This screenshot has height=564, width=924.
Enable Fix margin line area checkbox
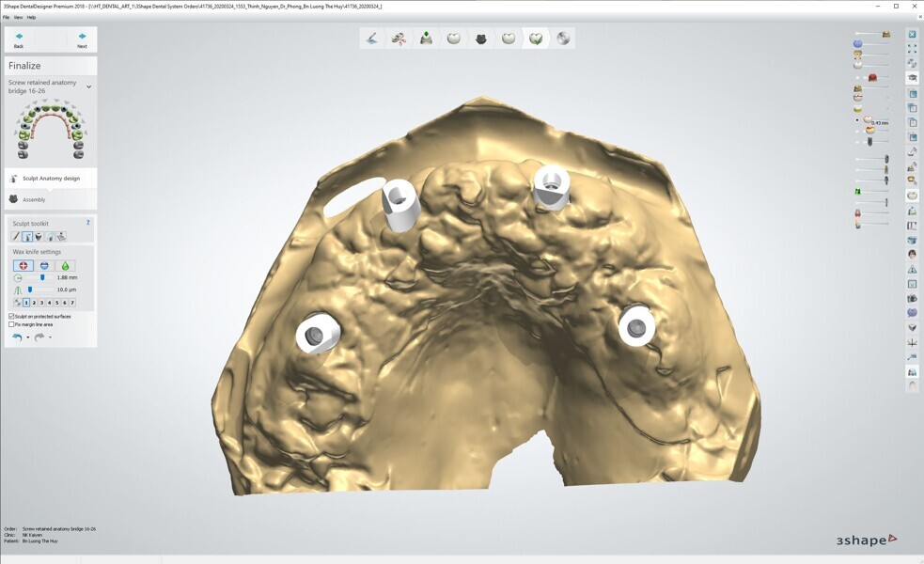[11, 324]
